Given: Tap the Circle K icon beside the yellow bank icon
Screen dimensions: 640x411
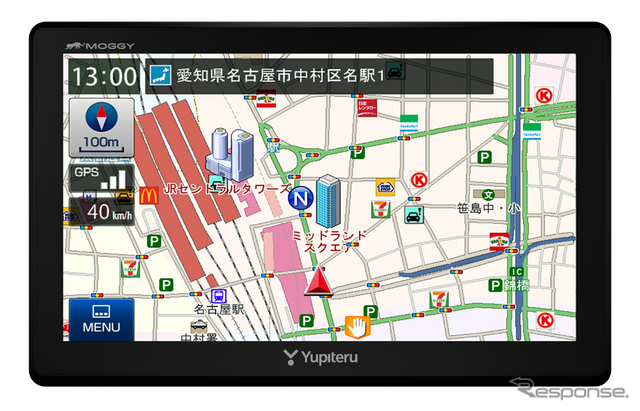Looking at the screenshot, I should point(419,180).
